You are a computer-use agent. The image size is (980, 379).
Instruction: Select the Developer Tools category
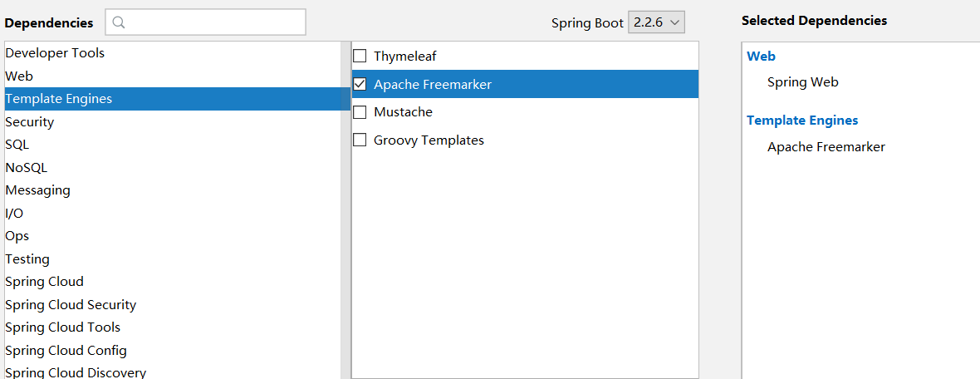pyautogui.click(x=55, y=53)
